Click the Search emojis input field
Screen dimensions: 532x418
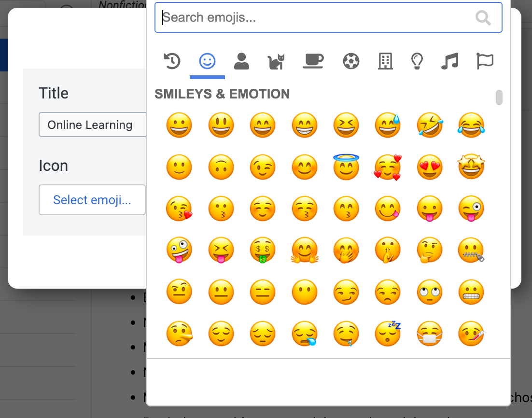pos(314,18)
